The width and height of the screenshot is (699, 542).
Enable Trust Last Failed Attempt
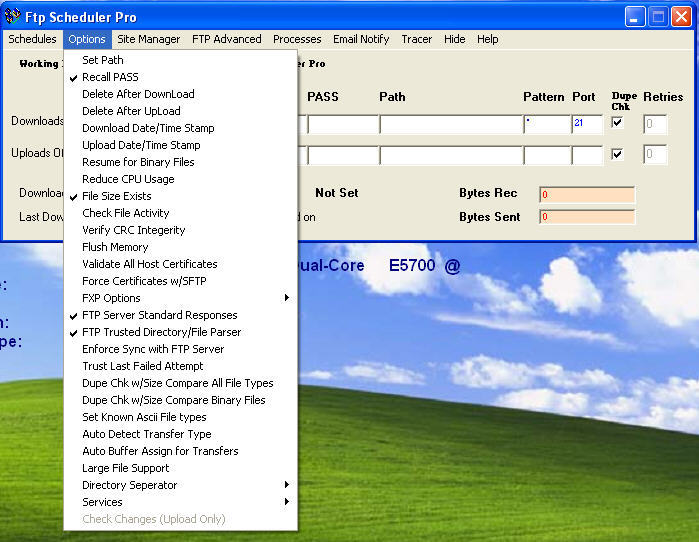coord(181,366)
